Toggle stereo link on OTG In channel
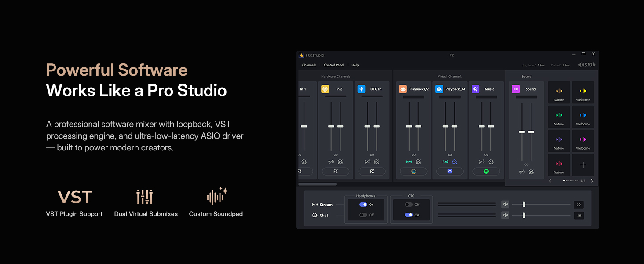This screenshot has width=644, height=264. pyautogui.click(x=372, y=155)
